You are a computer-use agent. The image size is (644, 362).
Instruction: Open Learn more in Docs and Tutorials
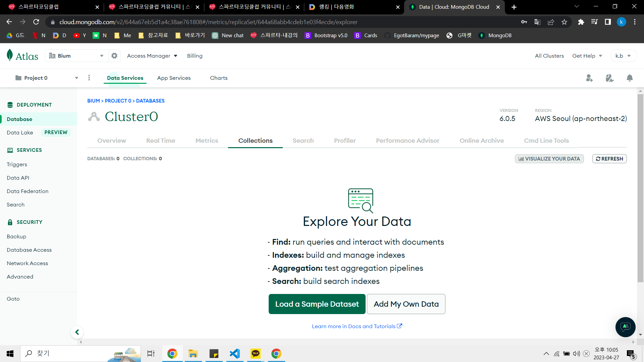tap(357, 326)
